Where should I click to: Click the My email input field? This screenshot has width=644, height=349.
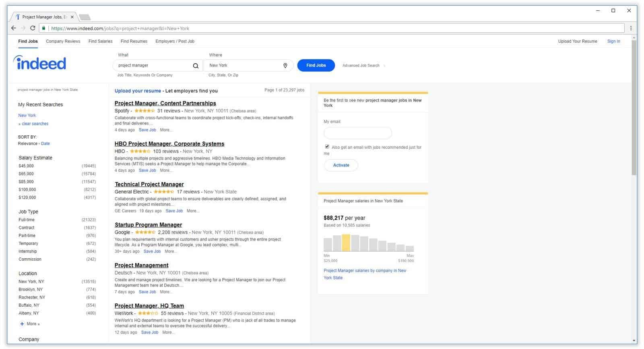point(357,133)
